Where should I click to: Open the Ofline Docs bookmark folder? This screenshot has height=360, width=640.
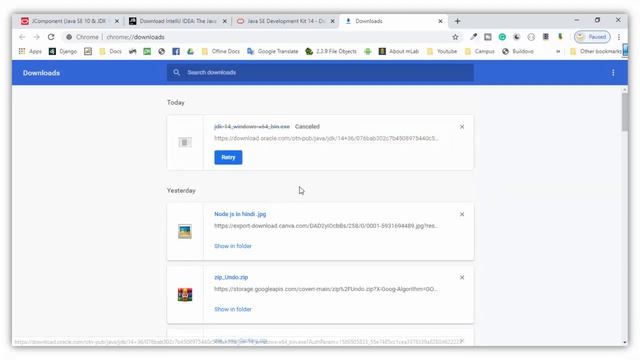tap(220, 51)
